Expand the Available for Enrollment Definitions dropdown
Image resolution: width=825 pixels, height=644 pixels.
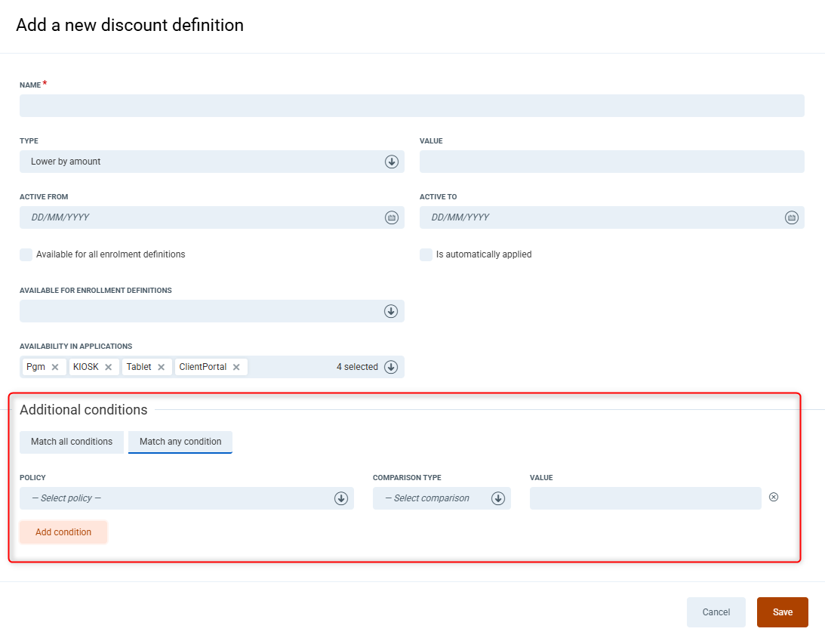[391, 311]
